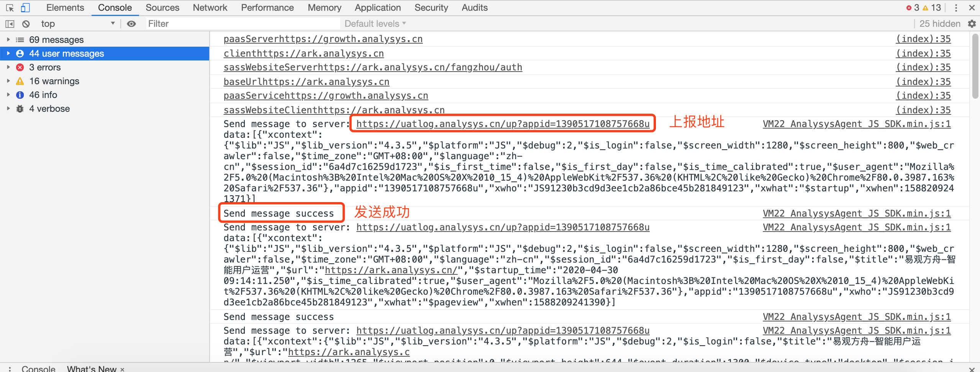This screenshot has height=372, width=980.
Task: Open the paasServer growth.analysys.cn link
Action: pos(323,39)
